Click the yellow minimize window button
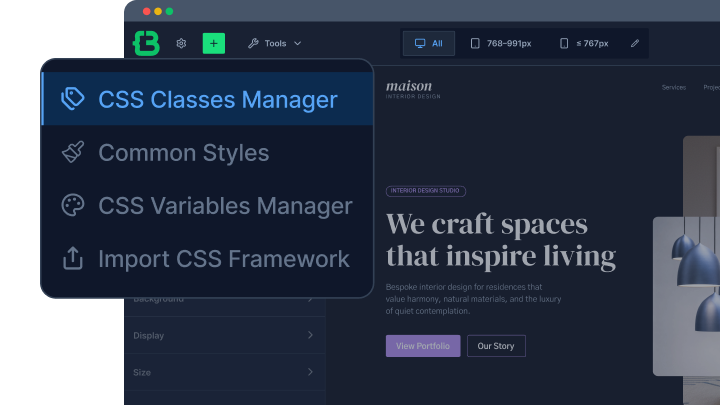This screenshot has width=720, height=405. click(158, 11)
